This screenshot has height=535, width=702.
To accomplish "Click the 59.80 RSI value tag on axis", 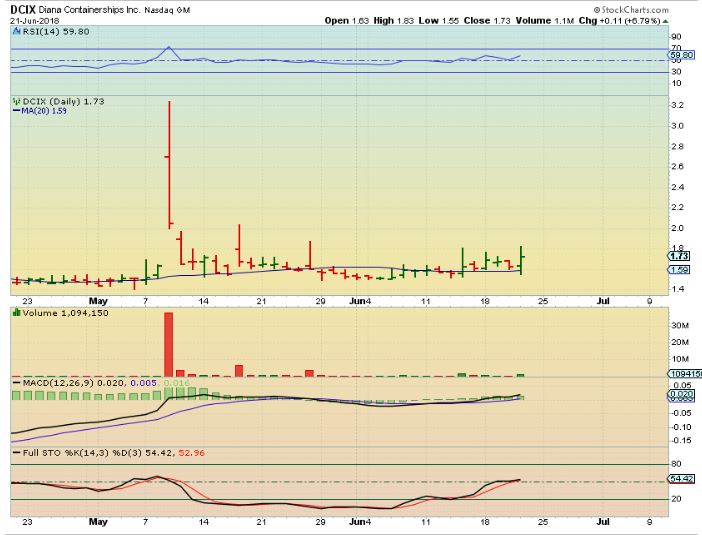I will coord(681,55).
